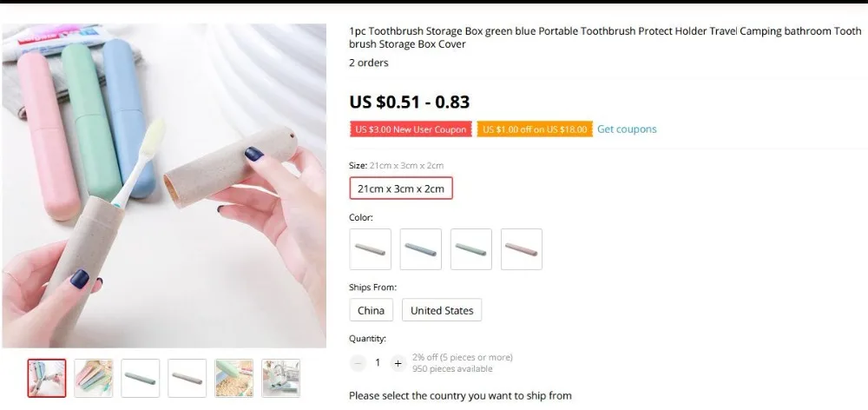
Task: Choose the blue toothbrush box color
Action: point(421,249)
